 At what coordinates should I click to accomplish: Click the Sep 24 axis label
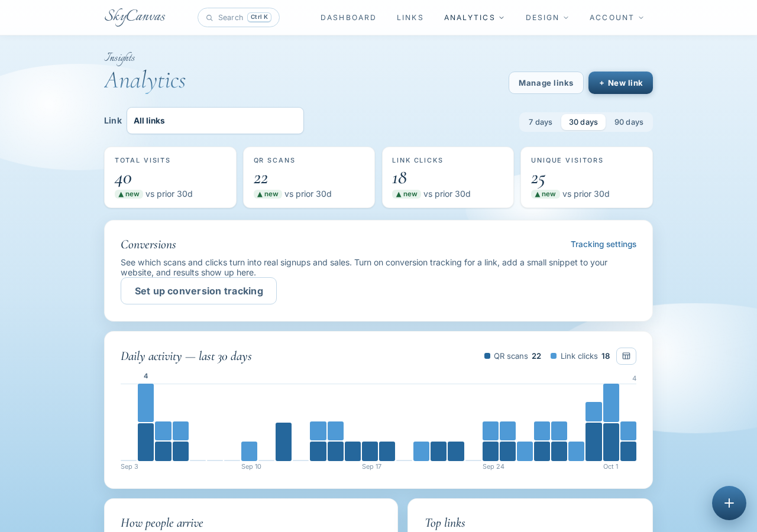tap(494, 466)
